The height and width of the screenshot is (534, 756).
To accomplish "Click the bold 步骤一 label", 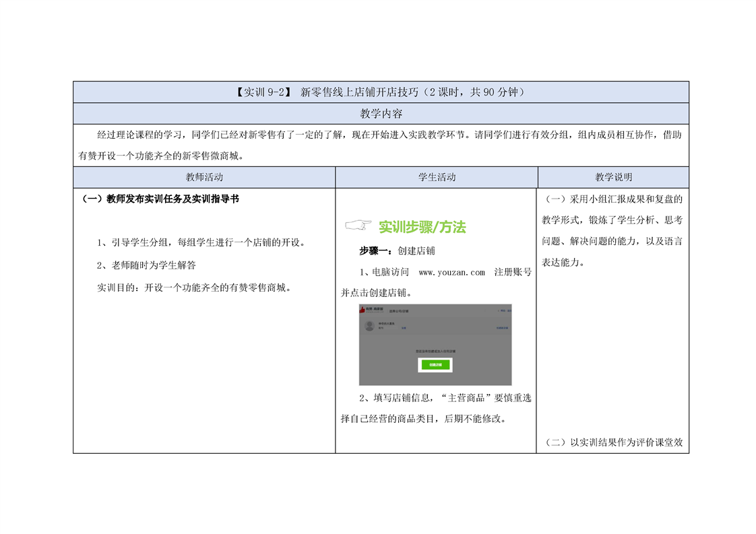I will (x=377, y=251).
